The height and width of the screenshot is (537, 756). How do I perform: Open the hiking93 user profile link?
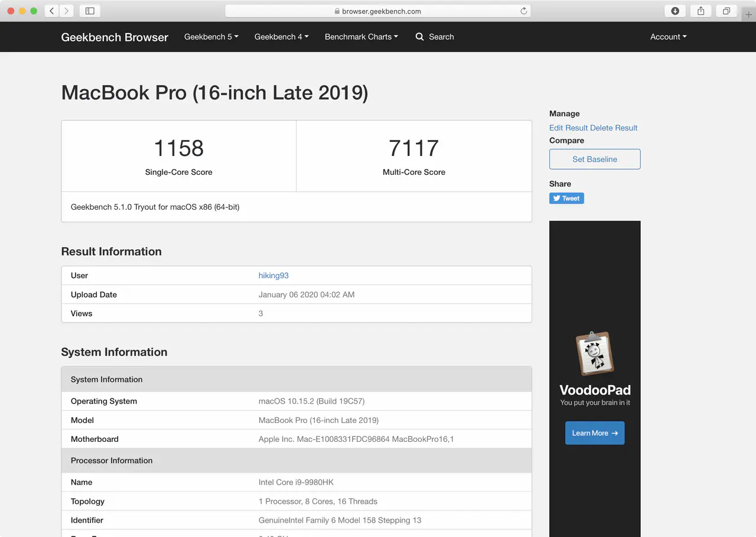[x=273, y=275]
